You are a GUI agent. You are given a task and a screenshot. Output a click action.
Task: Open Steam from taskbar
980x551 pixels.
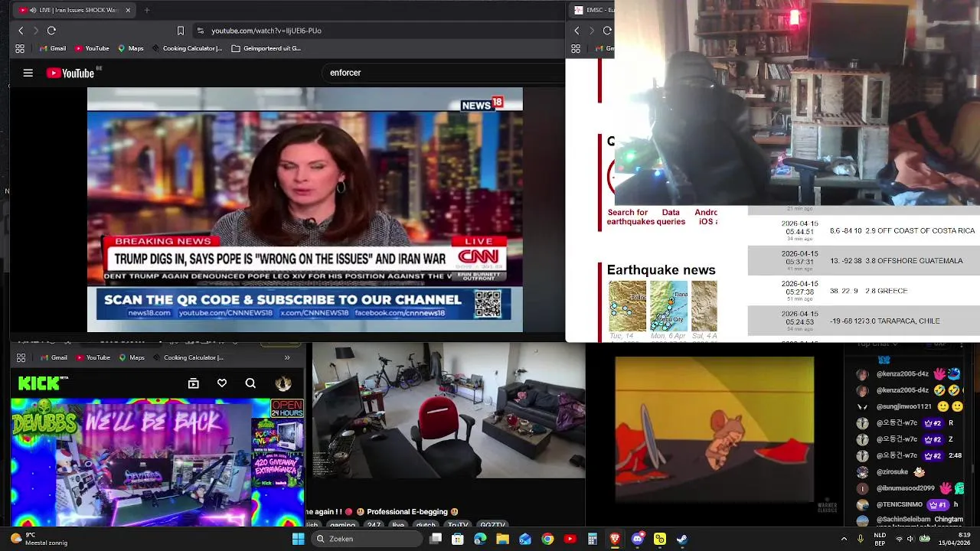(x=681, y=539)
